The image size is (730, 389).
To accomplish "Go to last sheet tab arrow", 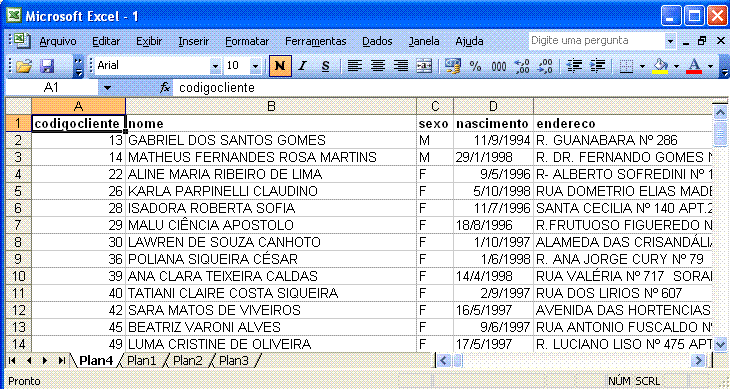I will pyautogui.click(x=61, y=360).
